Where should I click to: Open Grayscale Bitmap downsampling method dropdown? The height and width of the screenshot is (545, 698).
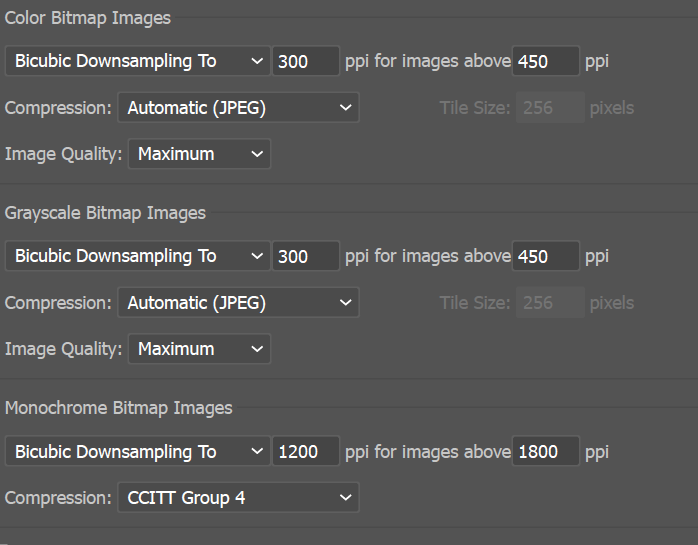click(x=137, y=256)
